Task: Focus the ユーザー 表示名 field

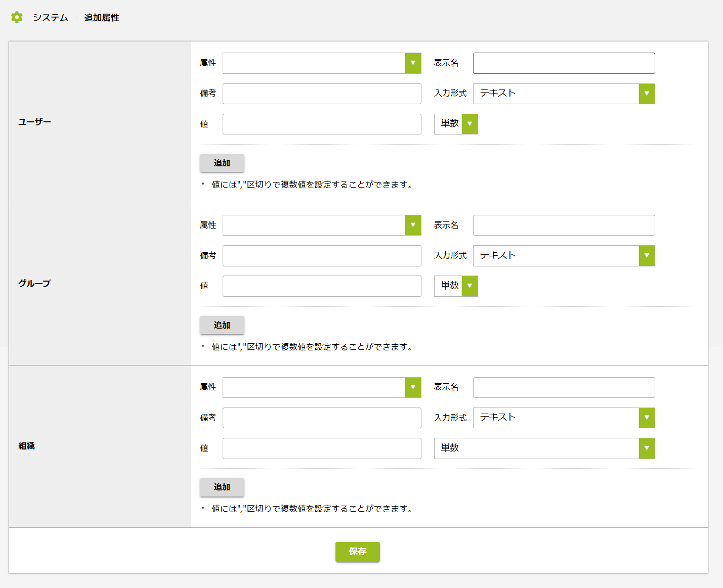Action: pos(564,63)
